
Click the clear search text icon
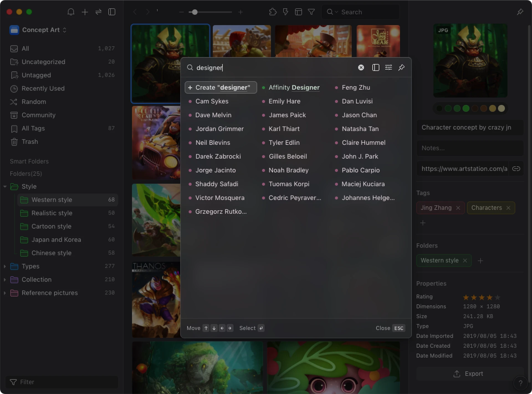(x=361, y=68)
